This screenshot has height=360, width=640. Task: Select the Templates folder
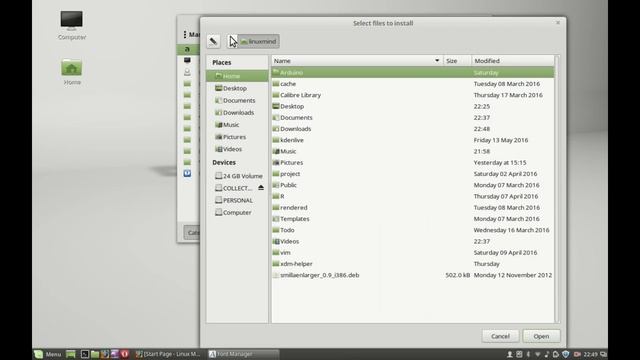pyautogui.click(x=413, y=219)
